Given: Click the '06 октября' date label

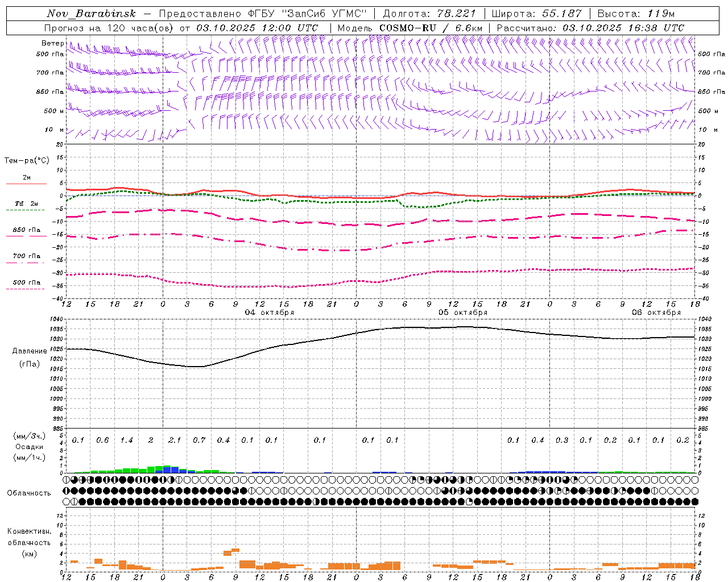Looking at the screenshot, I should tap(656, 313).
